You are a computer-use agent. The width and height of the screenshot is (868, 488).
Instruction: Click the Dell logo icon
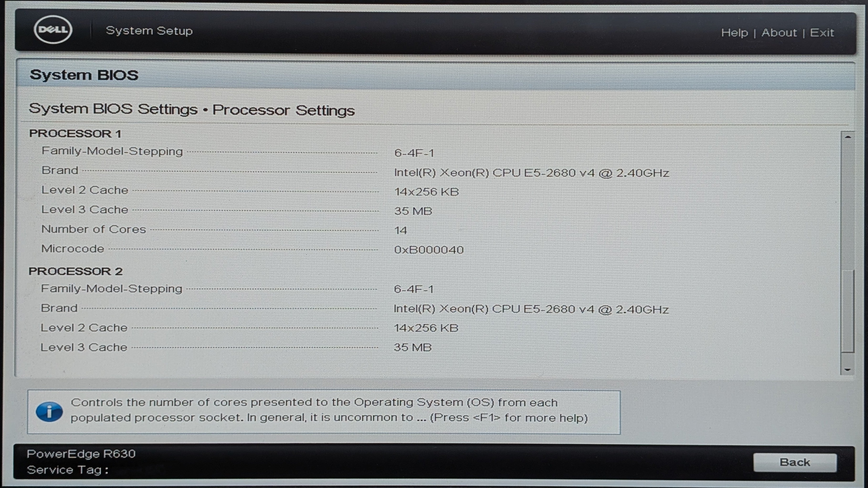click(x=53, y=30)
